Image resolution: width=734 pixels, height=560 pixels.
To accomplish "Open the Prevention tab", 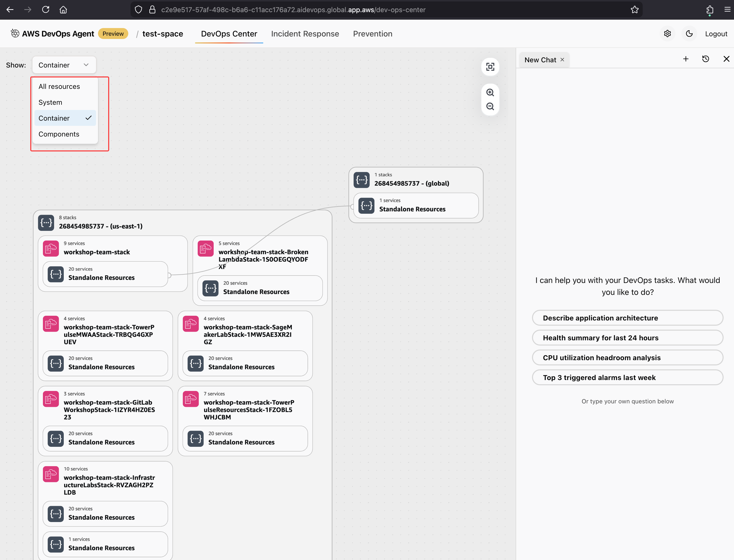I will [x=372, y=34].
